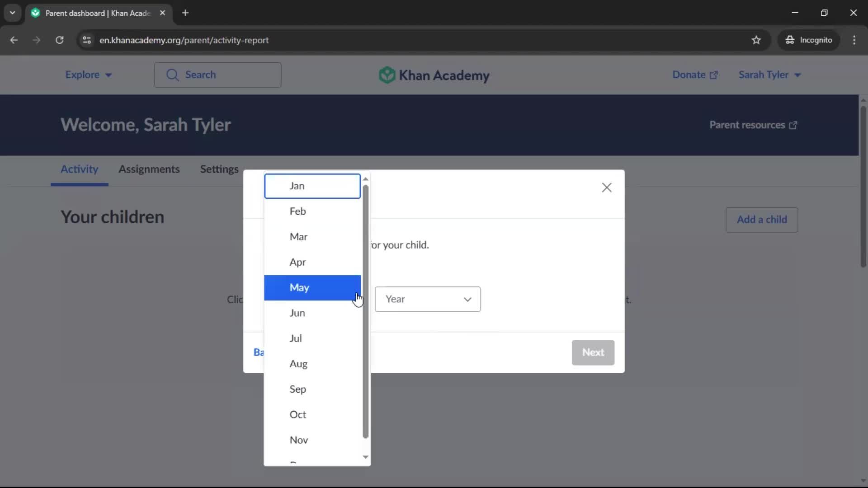Select May from the month list
Screen dimensions: 868x488
click(x=312, y=287)
